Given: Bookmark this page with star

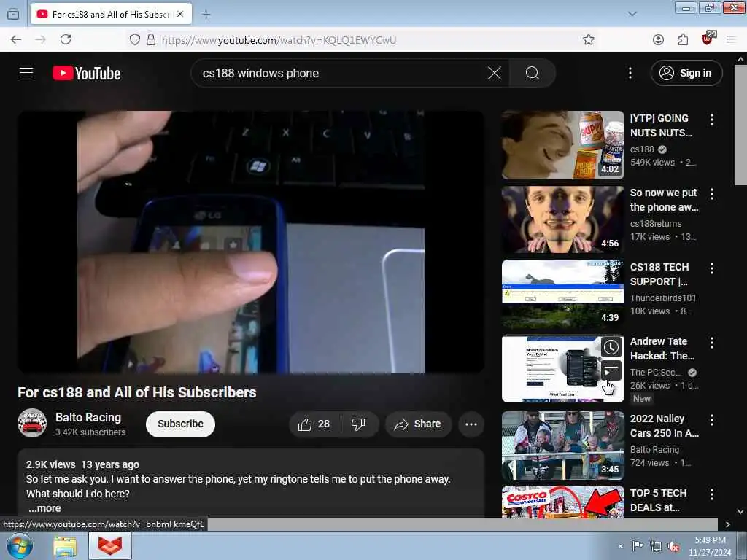Looking at the screenshot, I should coord(589,39).
